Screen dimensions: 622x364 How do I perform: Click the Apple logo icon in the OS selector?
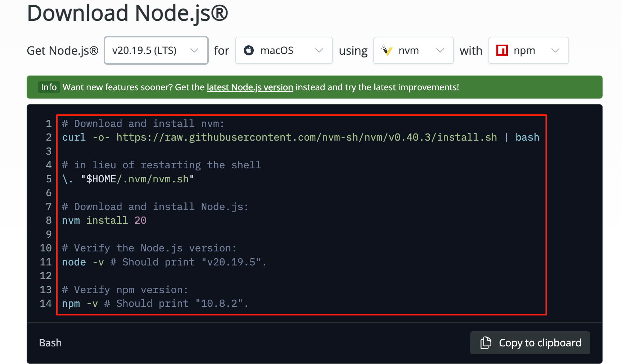(x=249, y=50)
